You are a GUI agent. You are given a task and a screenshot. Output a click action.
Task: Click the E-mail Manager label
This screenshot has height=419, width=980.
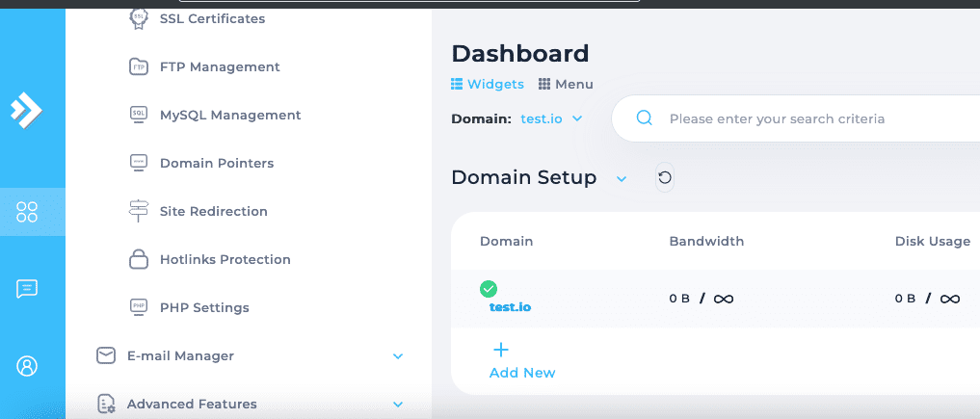[180, 356]
